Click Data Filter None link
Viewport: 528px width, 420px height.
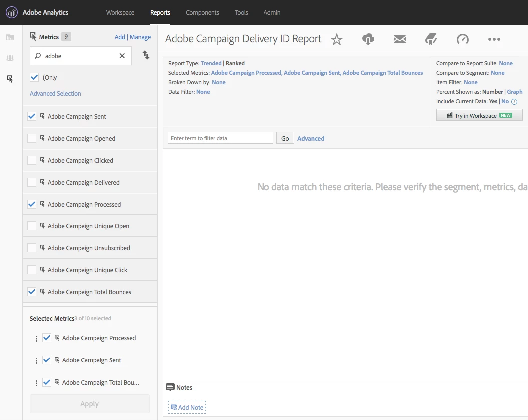(203, 92)
